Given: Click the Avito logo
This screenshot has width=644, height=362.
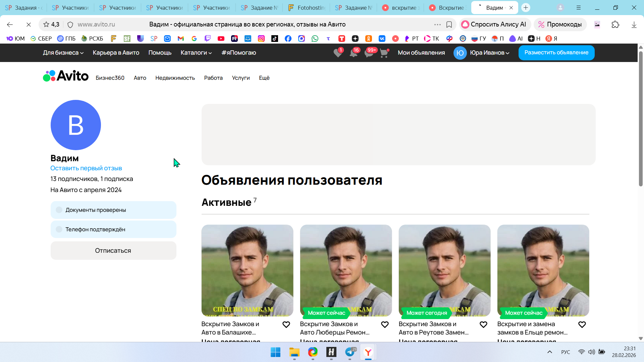Looking at the screenshot, I should click(x=66, y=76).
